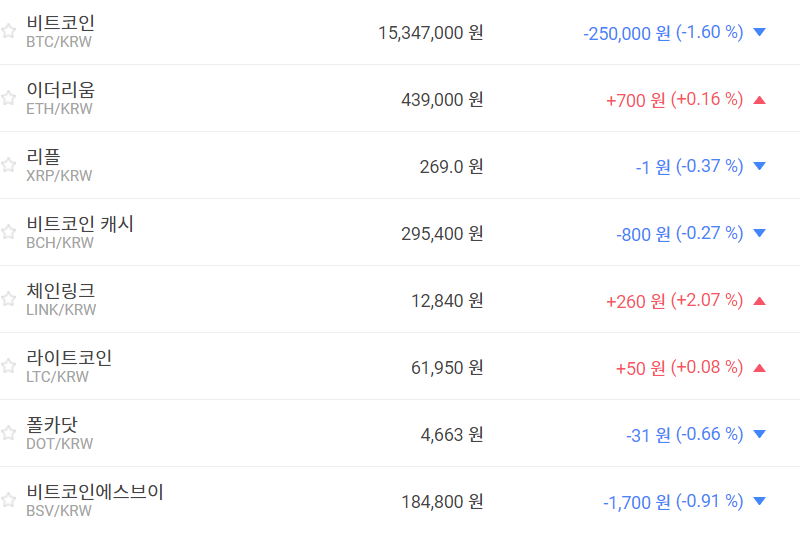Screen dimensions: 800x533
Task: Click the -1,700 원 (-0.91 %) change value
Action: click(672, 501)
